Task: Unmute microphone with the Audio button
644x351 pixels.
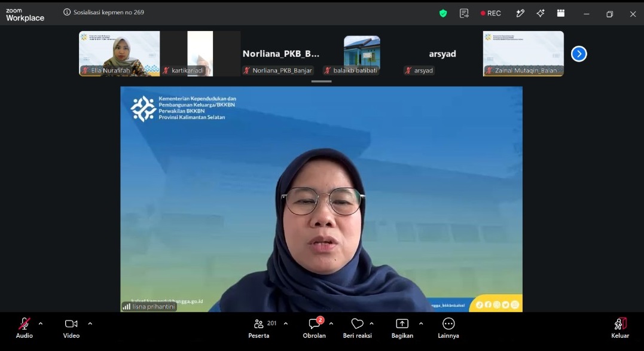Action: click(25, 328)
